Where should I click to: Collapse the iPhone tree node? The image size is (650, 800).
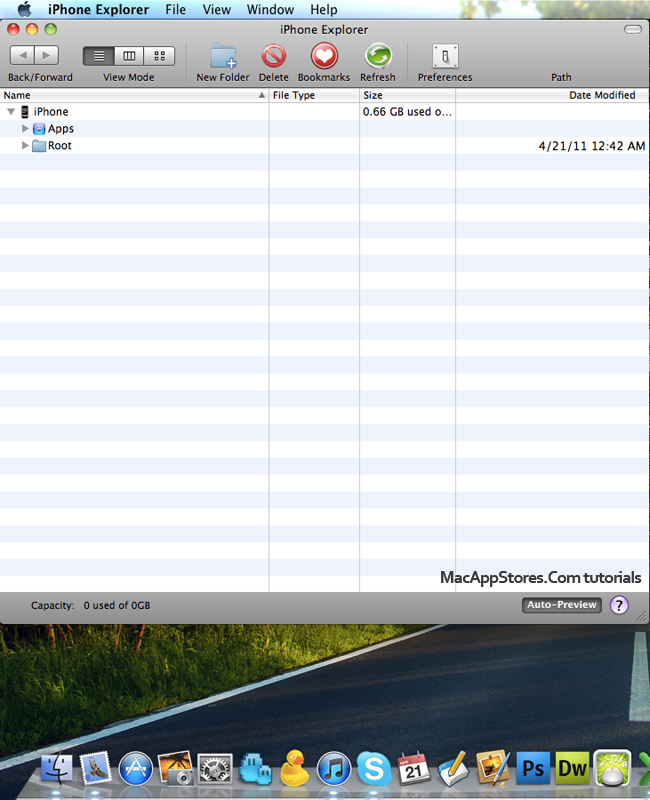pos(11,111)
